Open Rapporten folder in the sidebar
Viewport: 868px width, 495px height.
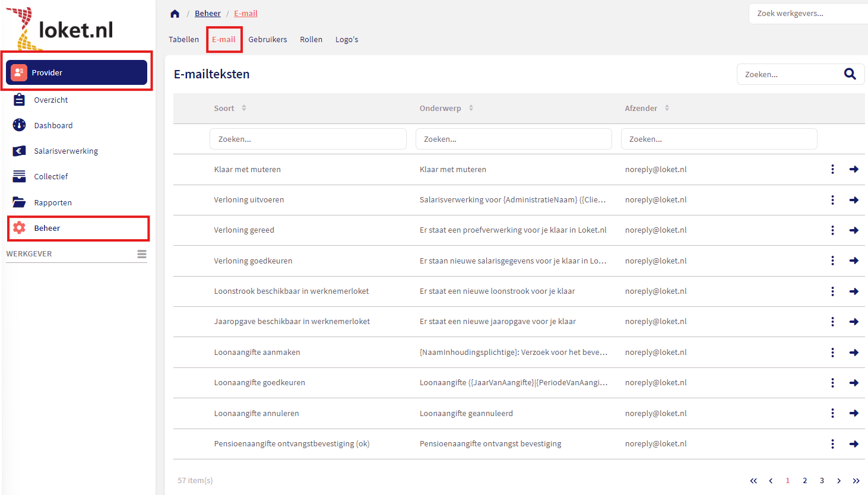[20, 202]
